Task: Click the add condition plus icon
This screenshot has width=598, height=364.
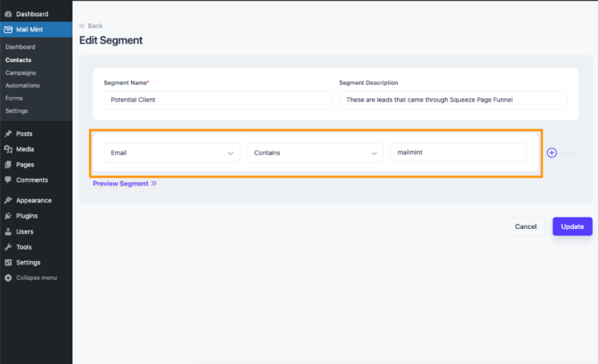Action: 552,153
